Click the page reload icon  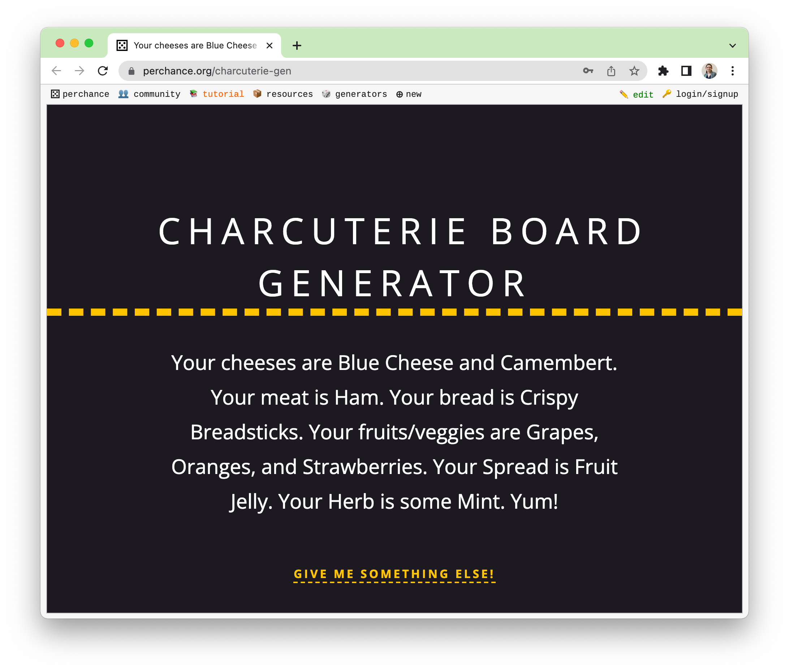[103, 71]
